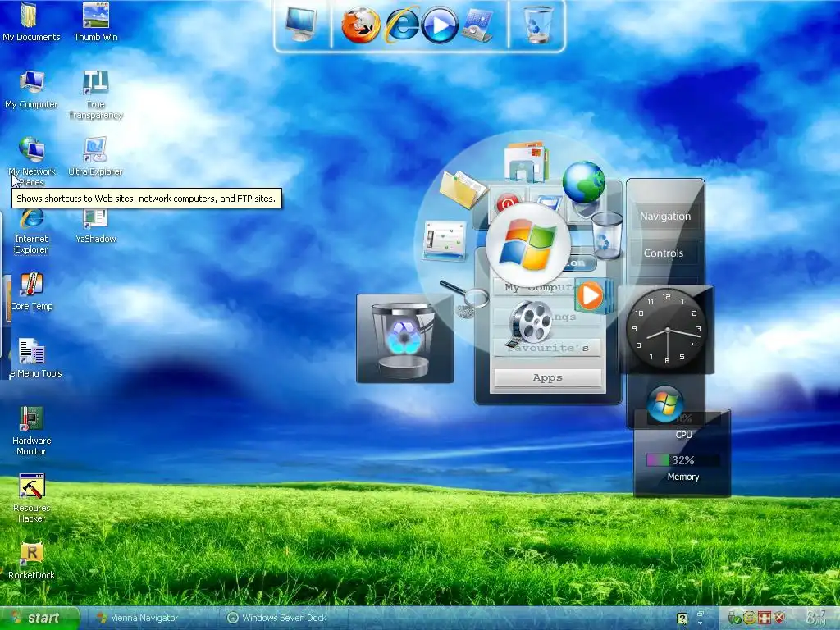Switch to Windows Seven Dock taskbar item
The image size is (840, 630).
click(284, 618)
